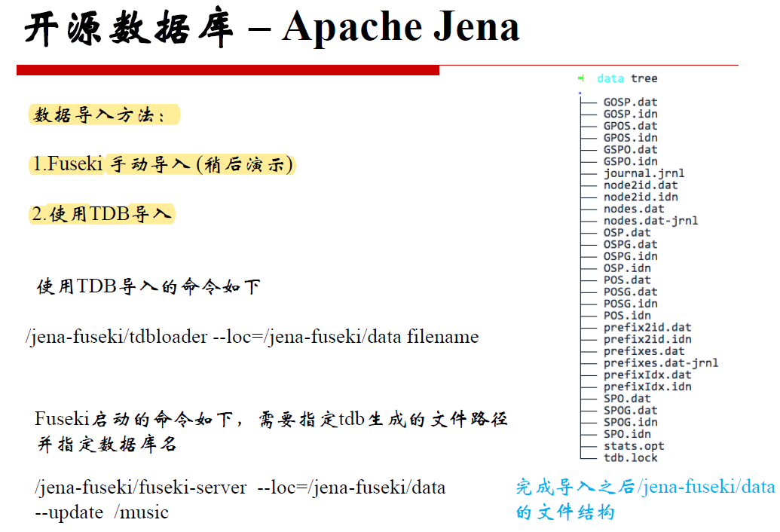Click the SPOG.idn entry
Screen dimensions: 780x532
click(x=631, y=423)
